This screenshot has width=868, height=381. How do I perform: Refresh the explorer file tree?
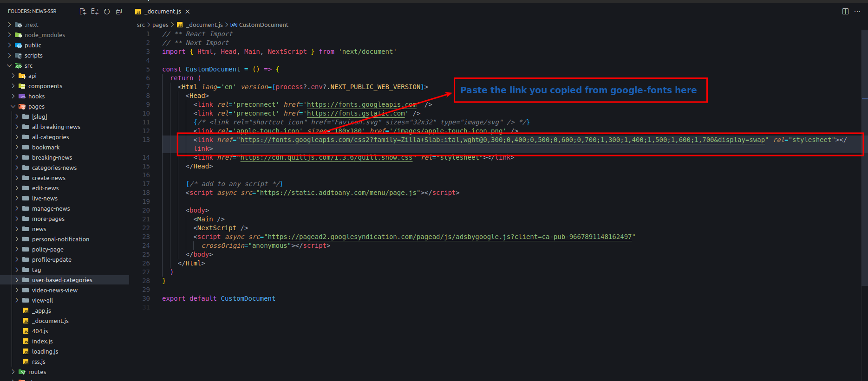pos(107,12)
